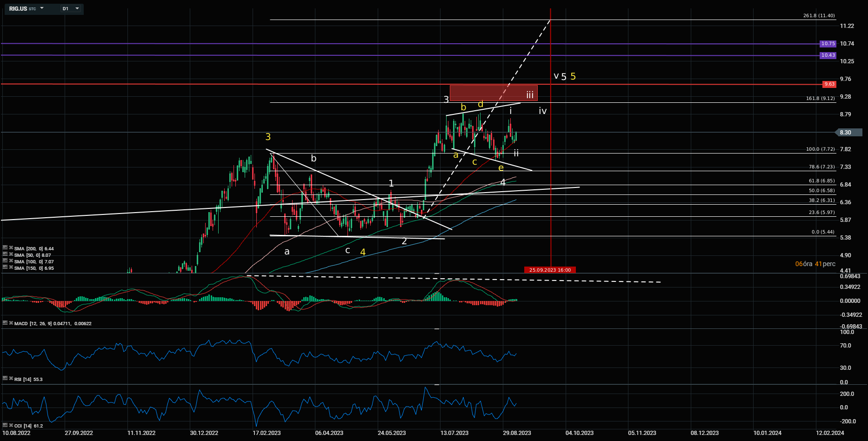Select the purple 10.43 price level tag
Image resolution: width=868 pixels, height=441 pixels.
tap(828, 55)
